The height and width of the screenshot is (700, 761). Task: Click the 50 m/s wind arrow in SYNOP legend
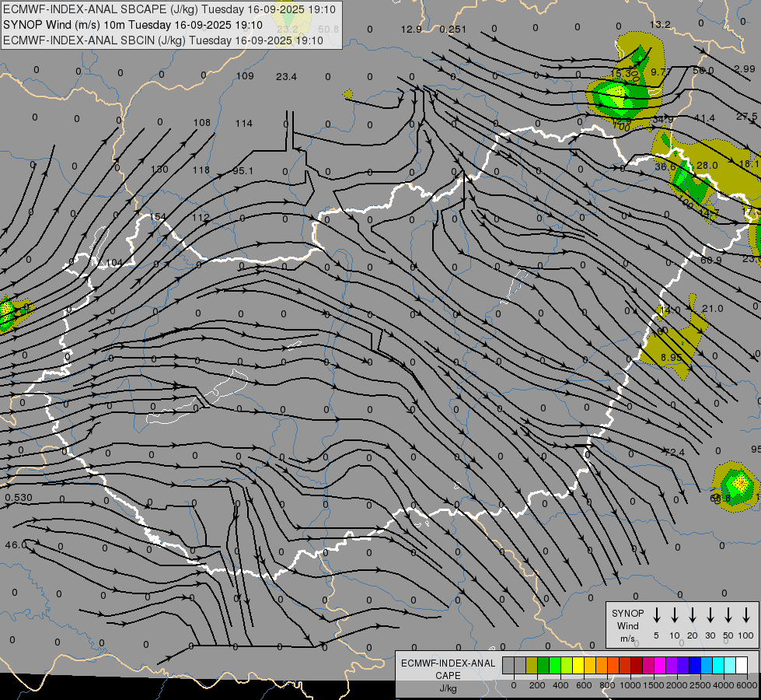click(x=728, y=615)
